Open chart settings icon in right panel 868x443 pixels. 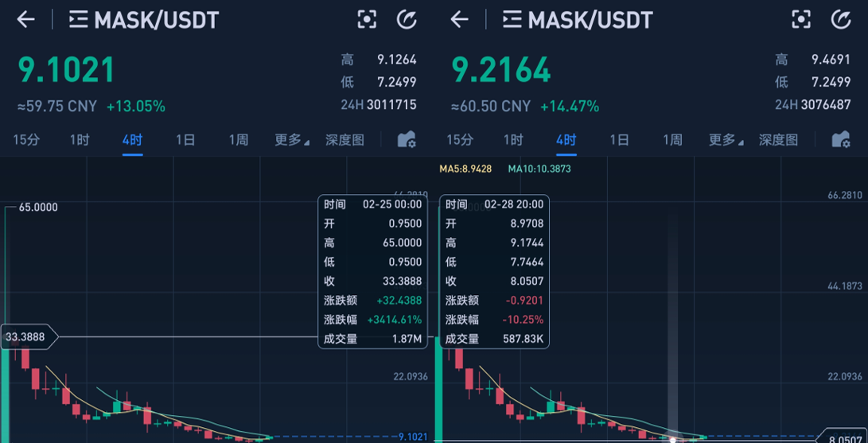pos(841,140)
